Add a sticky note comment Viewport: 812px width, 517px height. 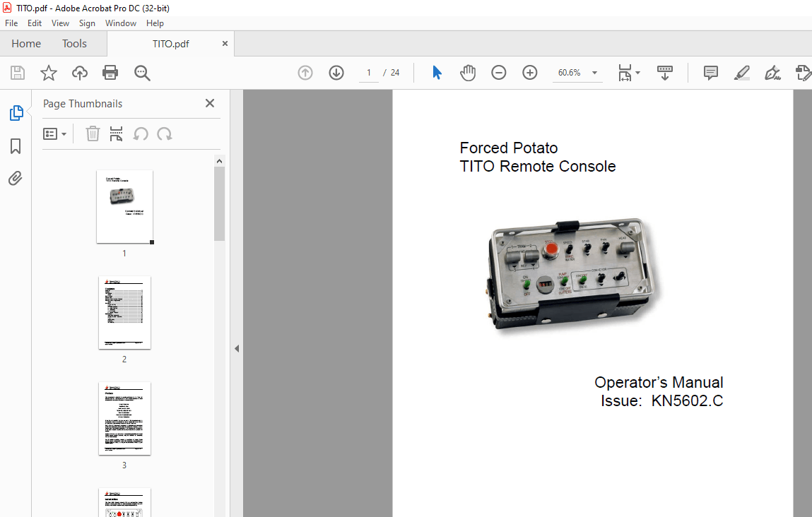pyautogui.click(x=710, y=72)
